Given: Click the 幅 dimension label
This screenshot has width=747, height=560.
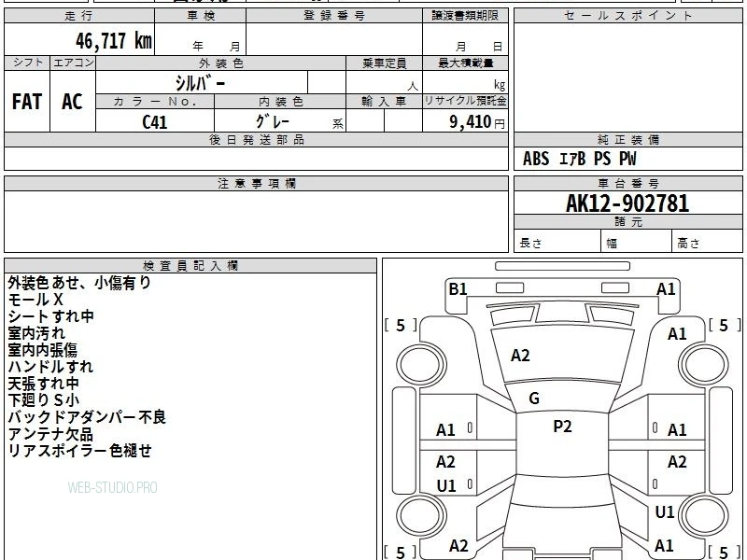Looking at the screenshot, I should (x=612, y=244).
